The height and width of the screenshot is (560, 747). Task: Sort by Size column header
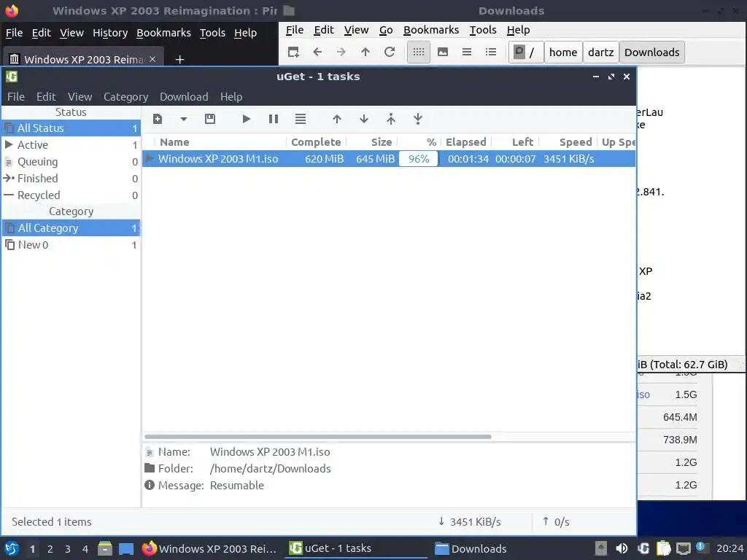coord(372,142)
